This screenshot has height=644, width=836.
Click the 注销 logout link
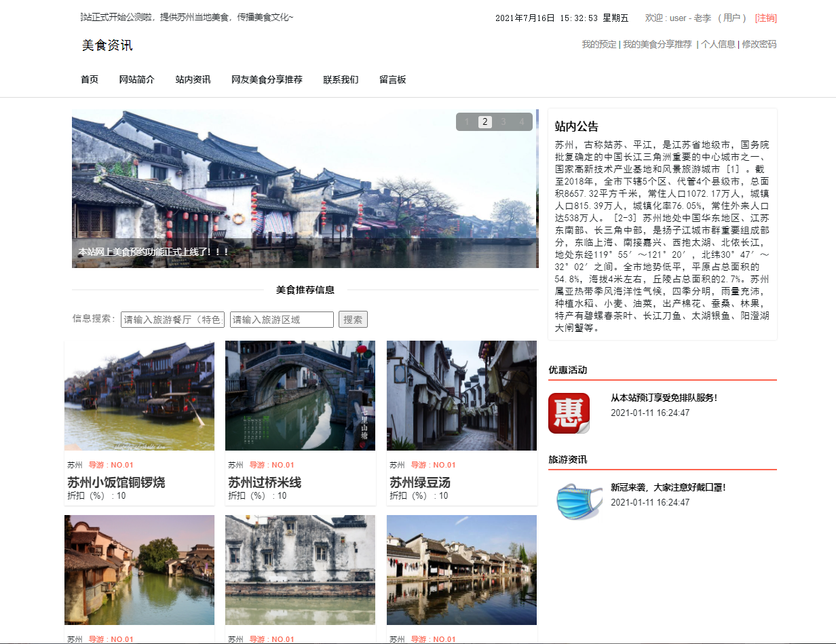(767, 18)
